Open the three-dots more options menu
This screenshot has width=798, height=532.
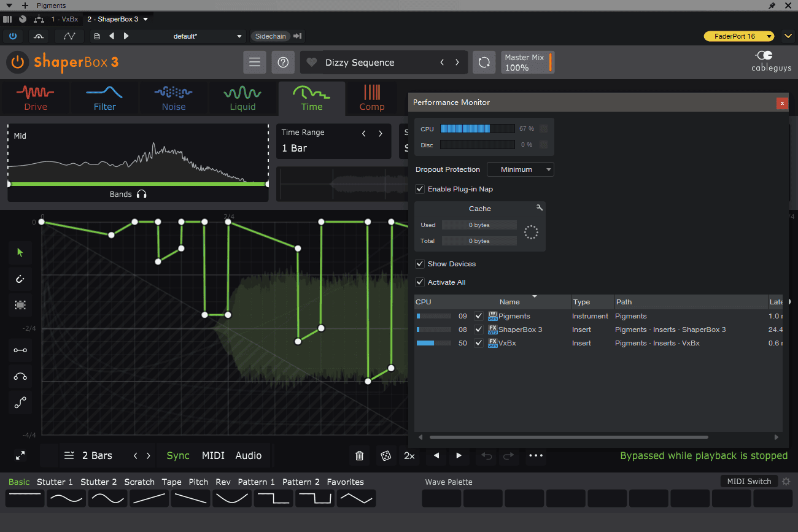(x=536, y=455)
